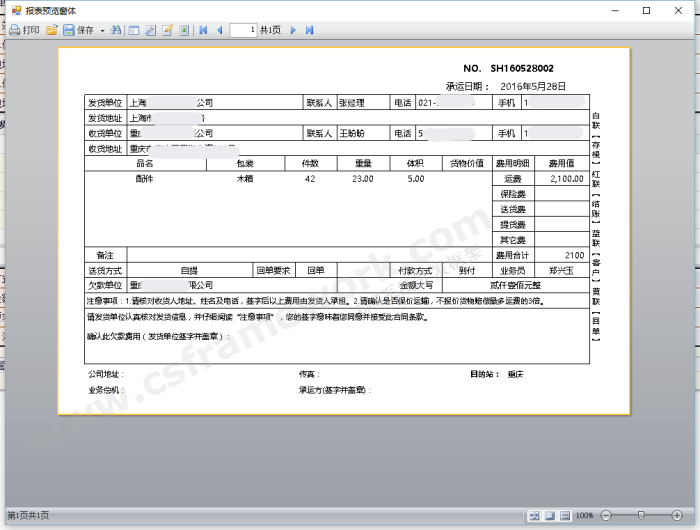Open Find with the binoculars icon
This screenshot has height=530, width=700.
(117, 30)
